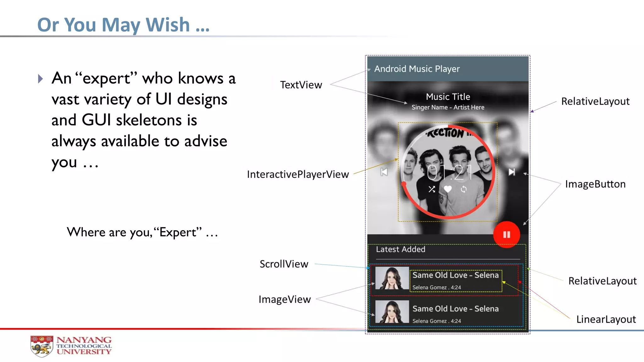
Task: Click the 01:21 elapsed time display
Action: click(x=450, y=172)
